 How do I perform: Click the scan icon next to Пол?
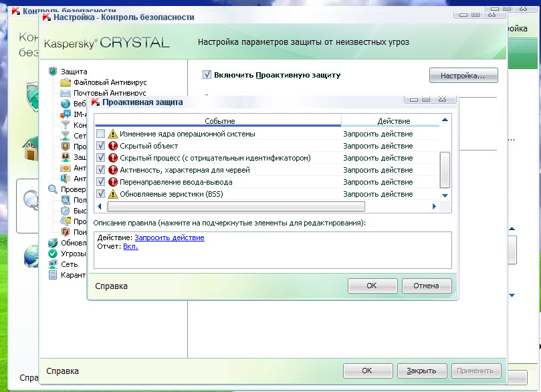pos(66,200)
